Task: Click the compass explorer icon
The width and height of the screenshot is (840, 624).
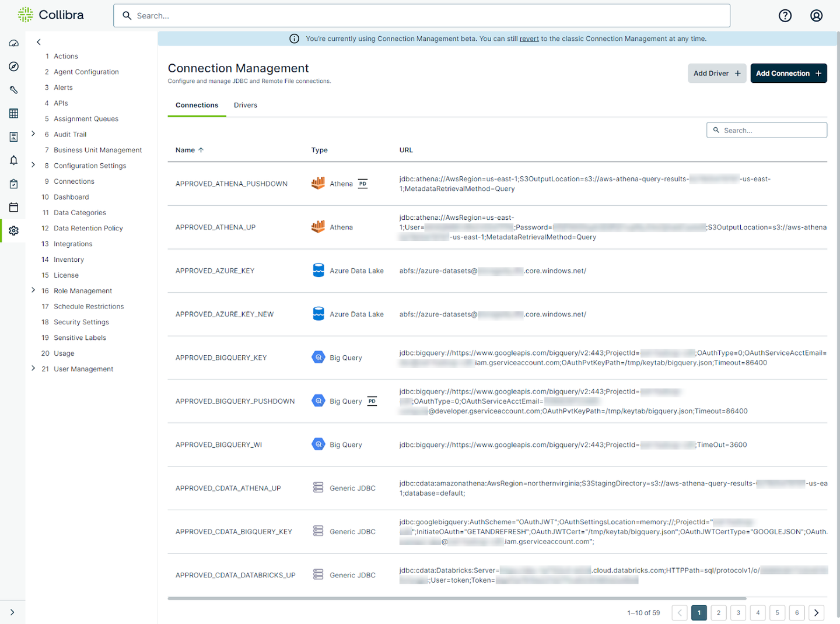Action: 13,66
